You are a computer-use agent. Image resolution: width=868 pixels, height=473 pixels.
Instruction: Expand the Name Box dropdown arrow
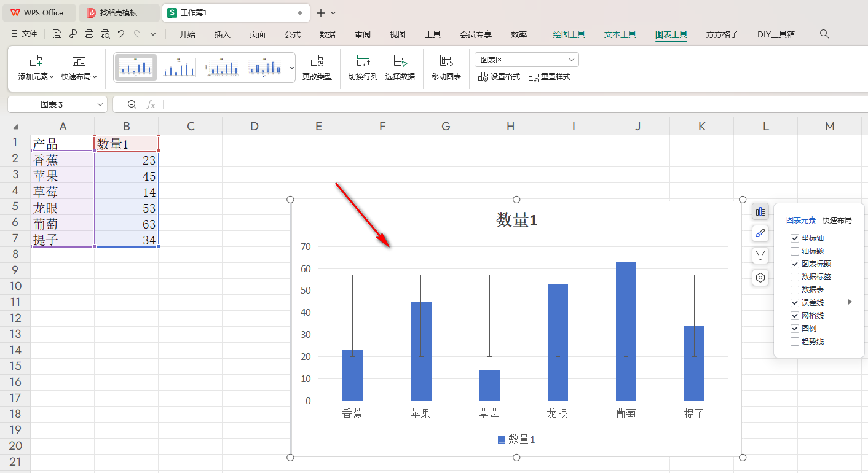click(100, 105)
